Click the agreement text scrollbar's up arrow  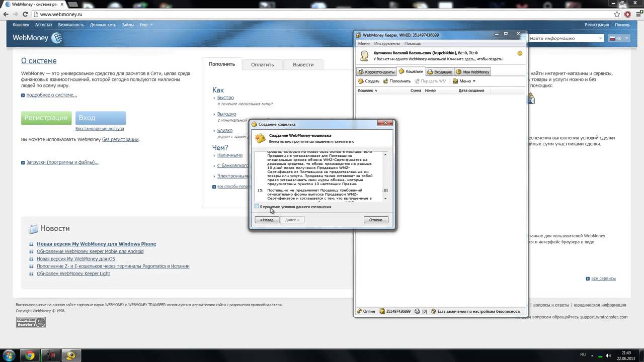[385, 154]
